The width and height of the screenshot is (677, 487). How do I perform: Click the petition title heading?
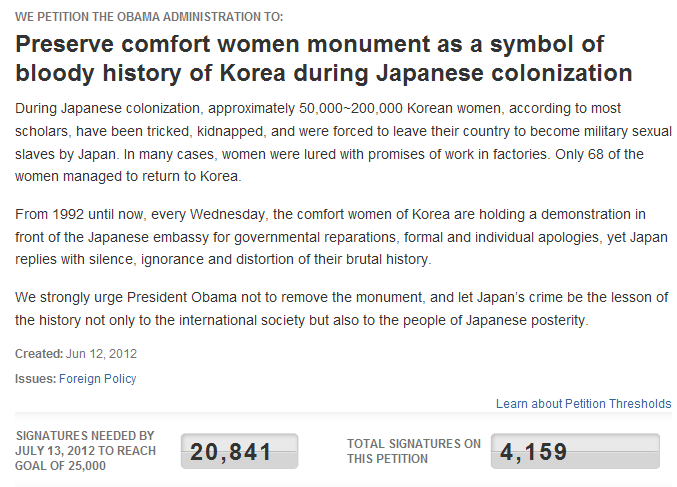click(x=324, y=59)
